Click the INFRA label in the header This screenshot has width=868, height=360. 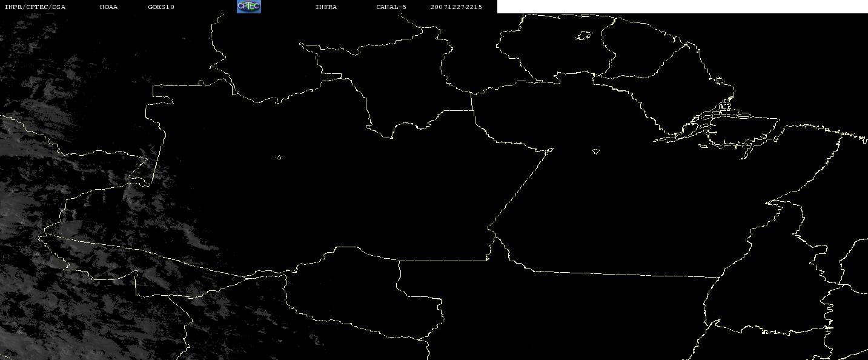click(326, 7)
